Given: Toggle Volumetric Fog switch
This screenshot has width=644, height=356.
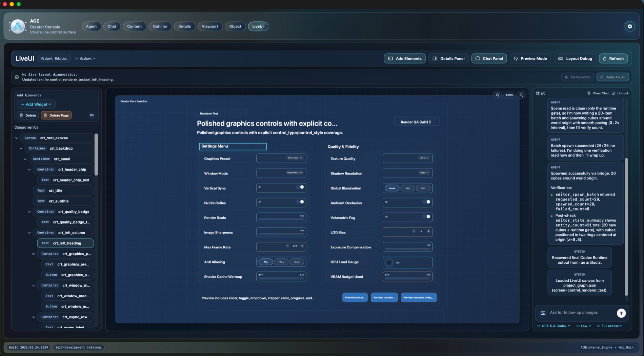Looking at the screenshot, I should pyautogui.click(x=426, y=217).
